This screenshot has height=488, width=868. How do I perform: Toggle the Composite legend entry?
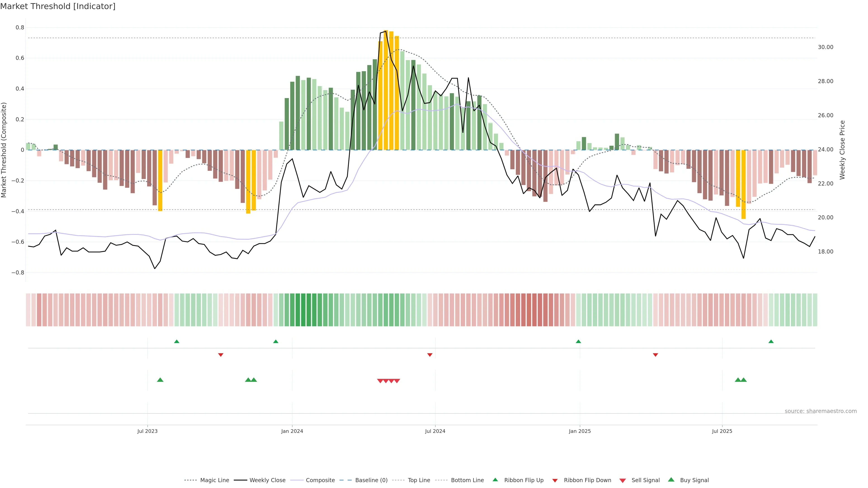point(320,480)
